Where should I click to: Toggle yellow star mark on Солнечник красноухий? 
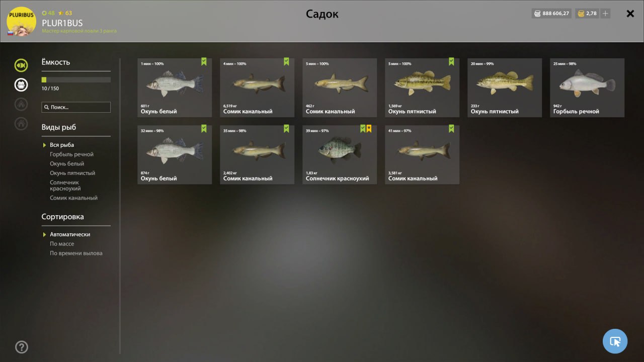[369, 129]
